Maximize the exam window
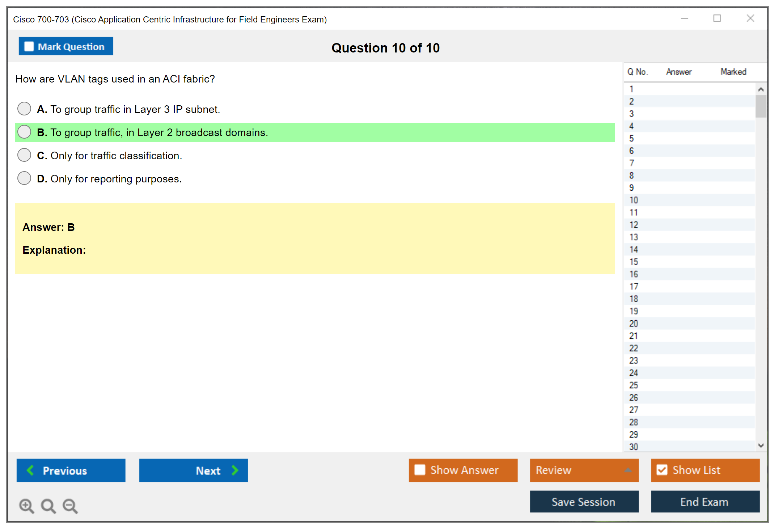The height and width of the screenshot is (532, 778). pos(717,18)
